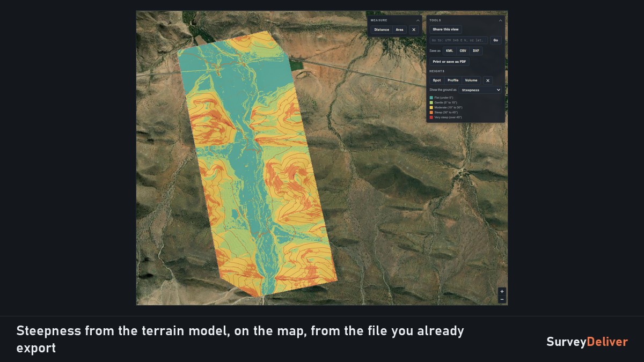This screenshot has width=644, height=362.
Task: Collapse the Tools panel chevron
Action: pyautogui.click(x=501, y=20)
